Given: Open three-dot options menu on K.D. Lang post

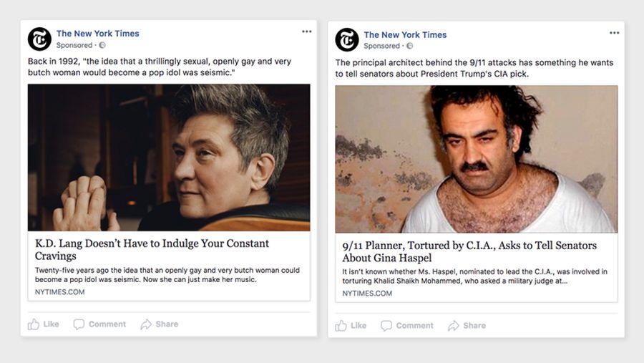Looking at the screenshot, I should click(x=307, y=32).
